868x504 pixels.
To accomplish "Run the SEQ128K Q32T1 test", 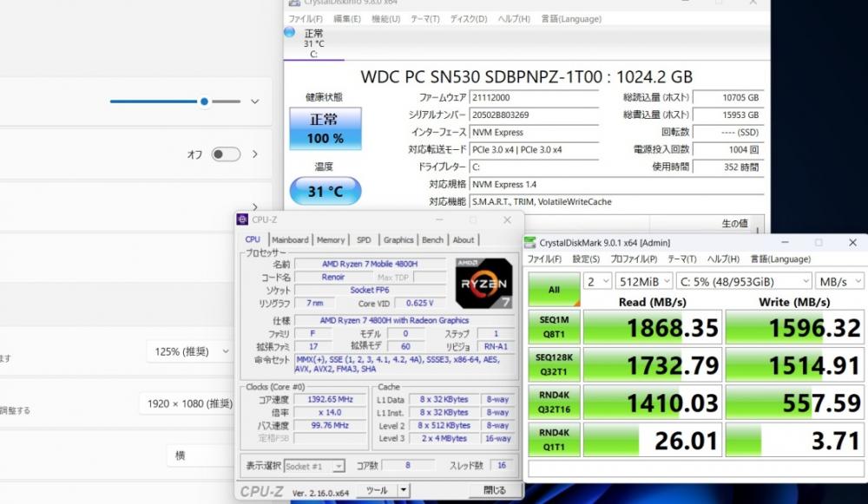I will (x=554, y=364).
